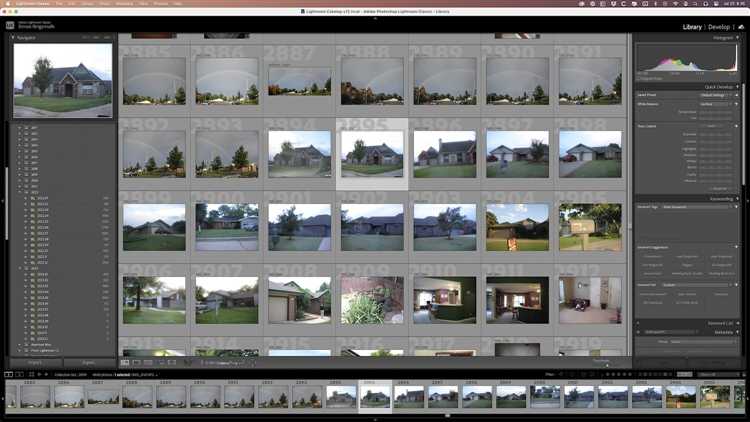750x422 pixels.
Task: Select the highlighted thumbnail in the filmstrip
Action: tap(375, 397)
